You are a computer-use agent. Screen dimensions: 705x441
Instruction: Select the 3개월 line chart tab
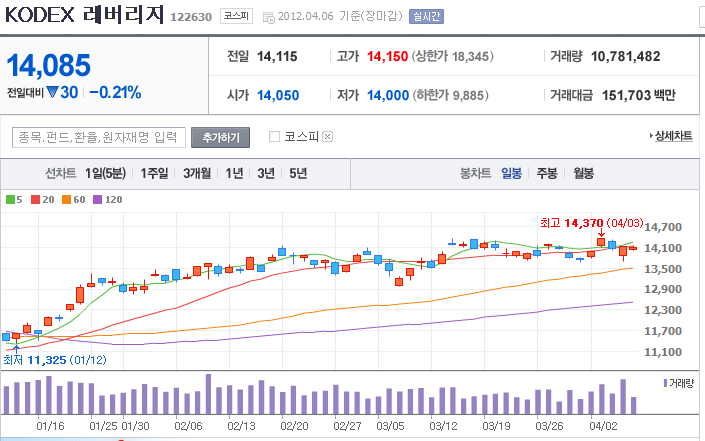(197, 173)
